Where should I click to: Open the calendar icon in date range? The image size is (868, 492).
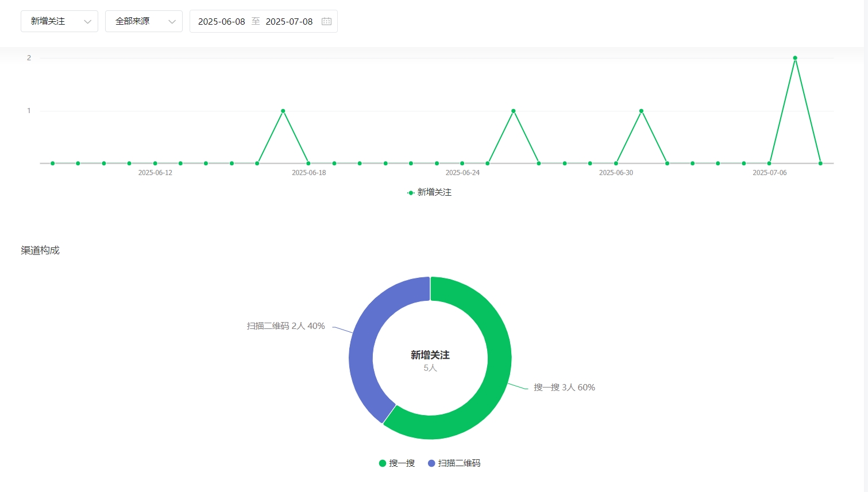coord(327,21)
